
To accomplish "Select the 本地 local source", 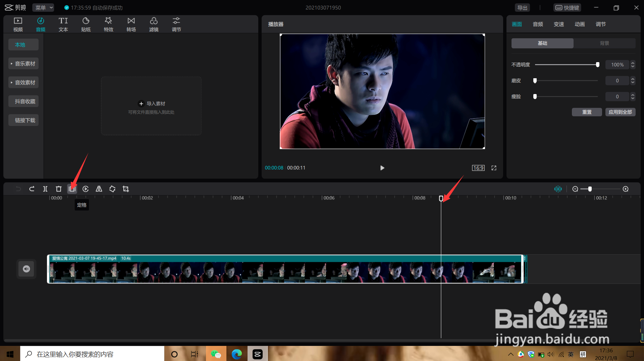I will [23, 45].
